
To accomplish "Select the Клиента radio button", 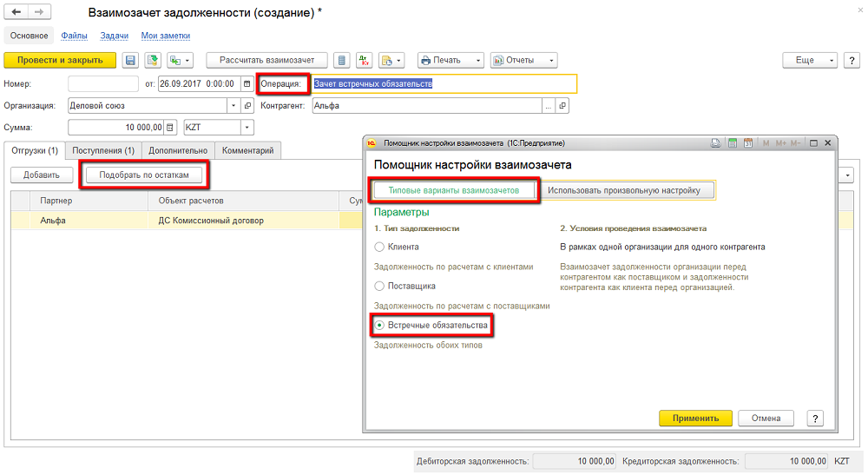I will (379, 247).
